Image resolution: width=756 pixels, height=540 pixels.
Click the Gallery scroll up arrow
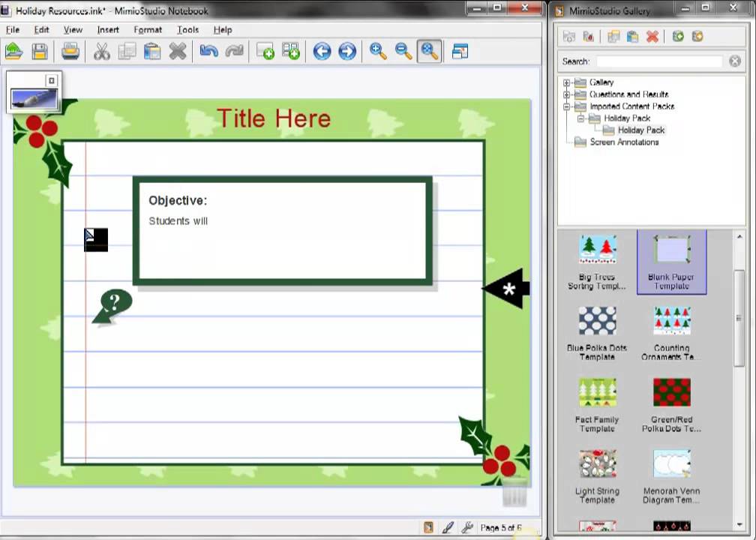click(x=739, y=236)
